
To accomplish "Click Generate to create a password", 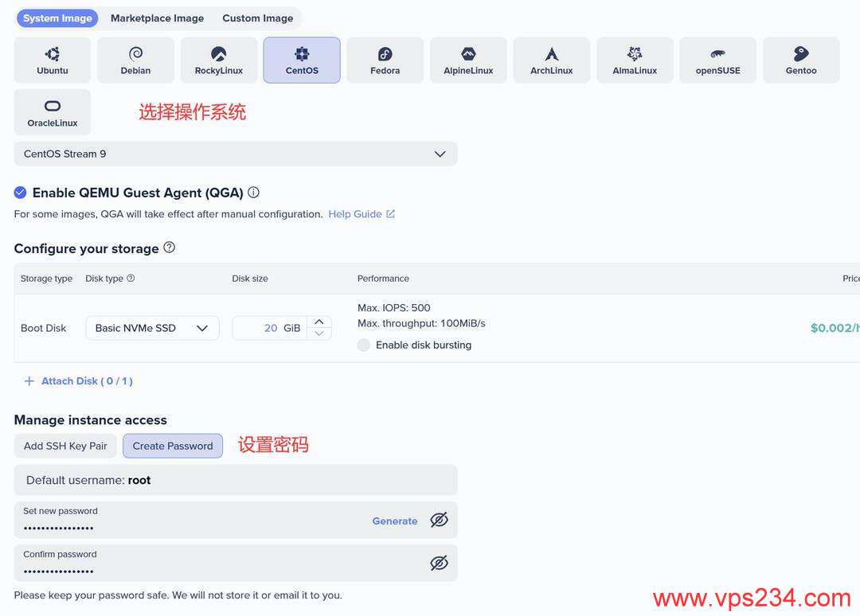I will [x=394, y=520].
